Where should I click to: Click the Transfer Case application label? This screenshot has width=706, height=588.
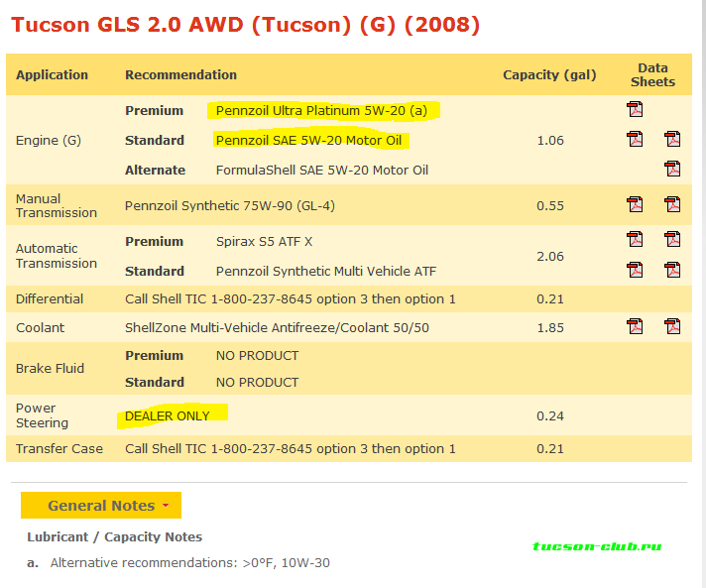[59, 449]
